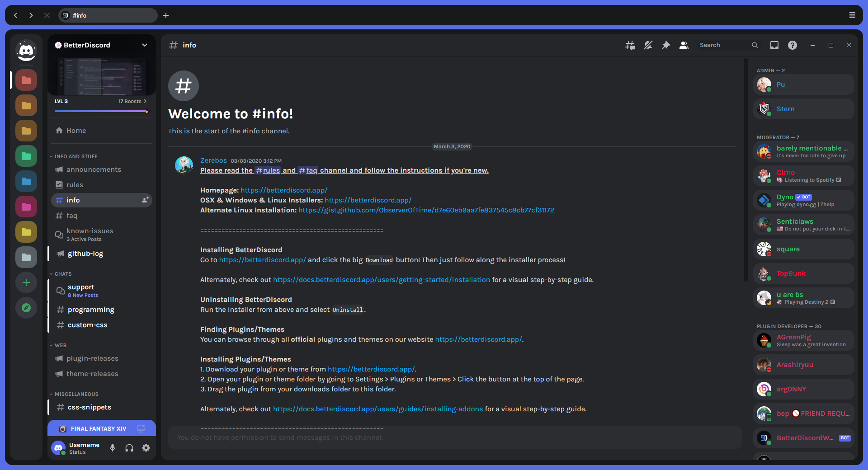Click the search magnifier icon
Screen dimensions: 868x470
(x=755, y=45)
